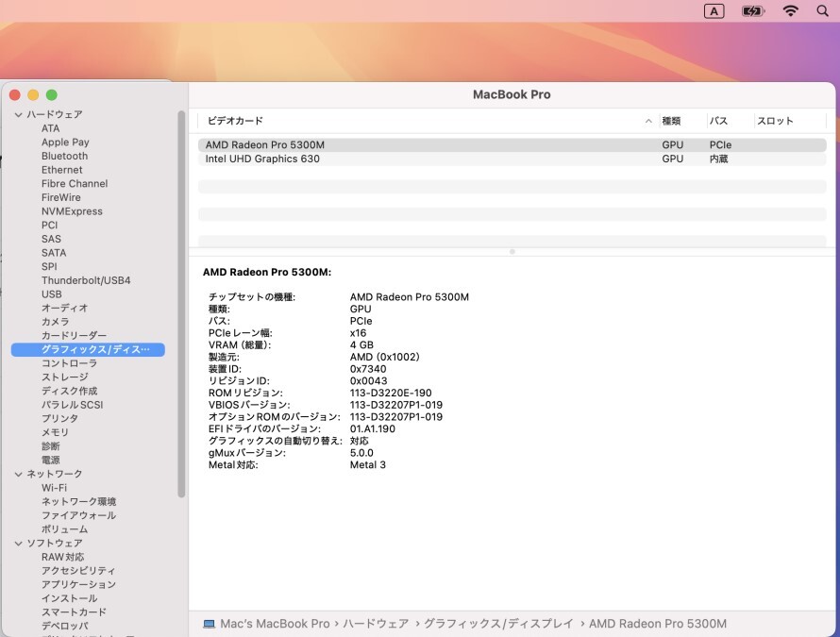The image size is (840, 637).
Task: Select USB in the sidebar
Action: pyautogui.click(x=51, y=294)
